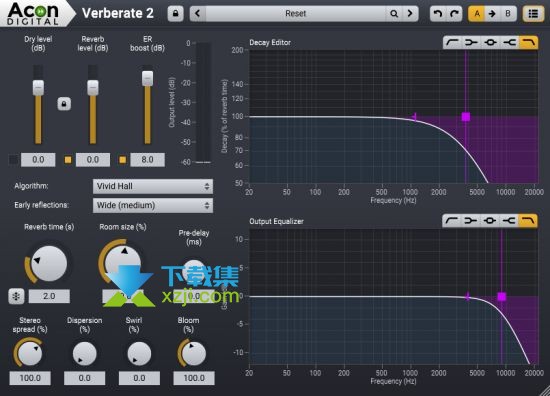Open preset search magnifier icon
Image resolution: width=550 pixels, height=396 pixels.
point(394,14)
